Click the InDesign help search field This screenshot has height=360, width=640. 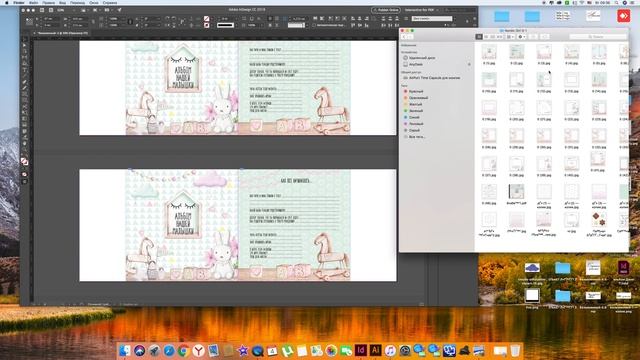pyautogui.click(x=460, y=10)
